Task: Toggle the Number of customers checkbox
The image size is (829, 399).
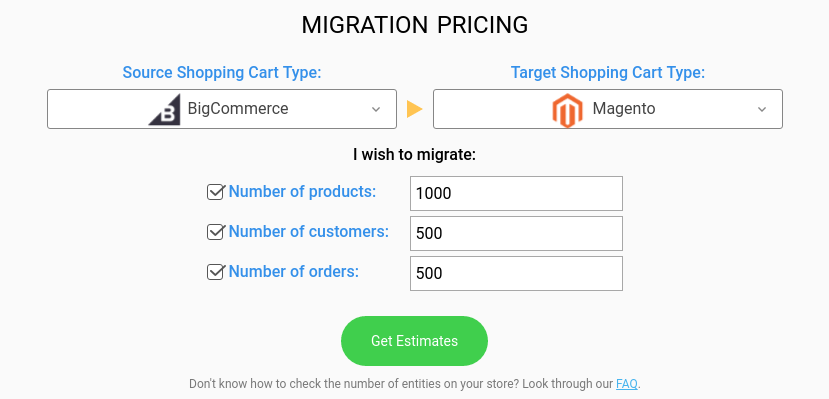Action: click(216, 231)
